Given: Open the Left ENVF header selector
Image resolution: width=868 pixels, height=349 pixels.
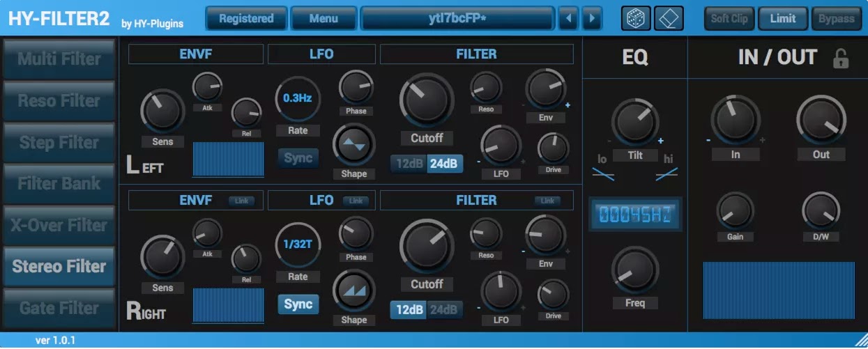Looking at the screenshot, I should (x=196, y=54).
